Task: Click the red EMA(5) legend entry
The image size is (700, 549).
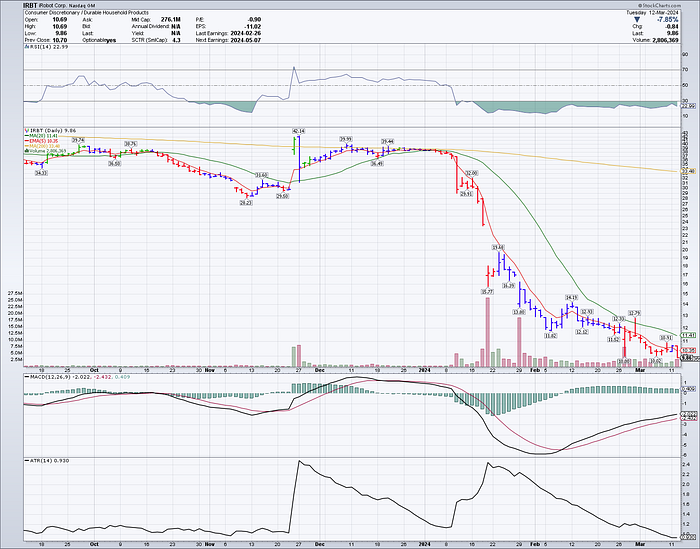Action: tap(42, 141)
